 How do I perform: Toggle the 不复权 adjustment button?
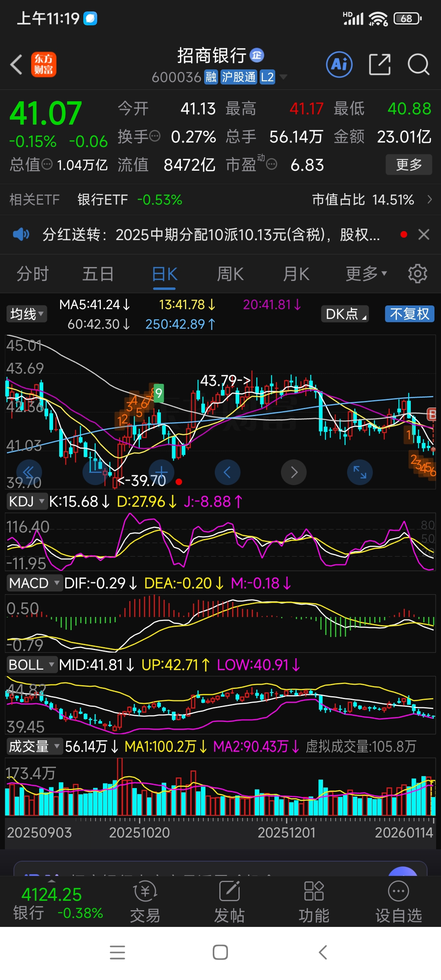pos(410,314)
